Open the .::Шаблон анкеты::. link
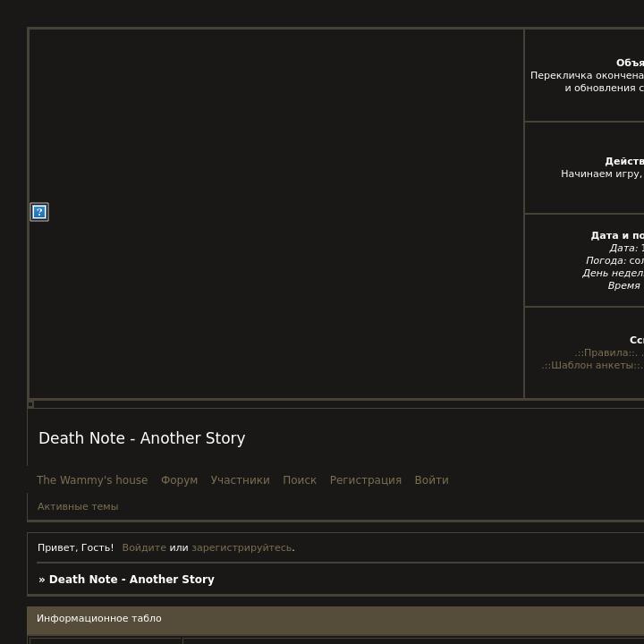The height and width of the screenshot is (644, 644). click(x=592, y=366)
